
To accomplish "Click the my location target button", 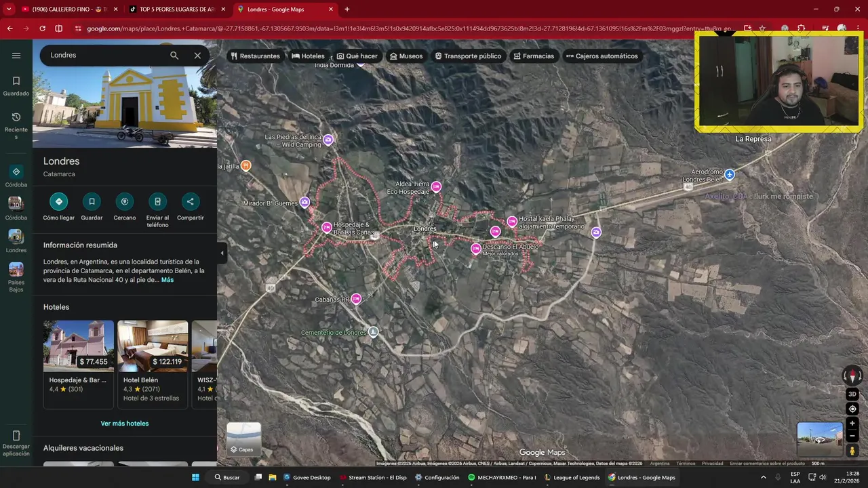I will click(x=852, y=409).
